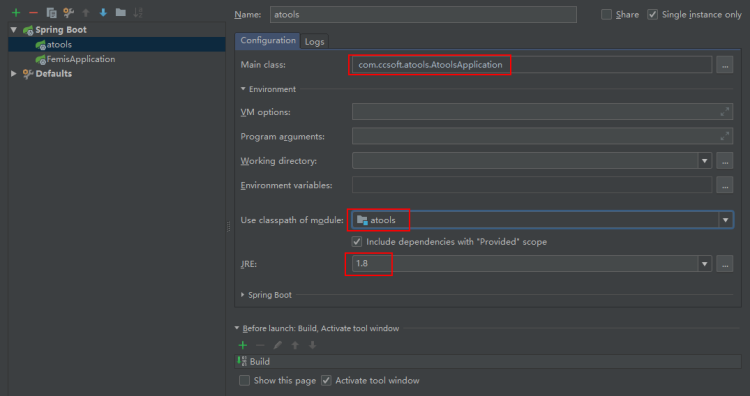
Task: Select the atools configuration
Action: click(x=117, y=44)
